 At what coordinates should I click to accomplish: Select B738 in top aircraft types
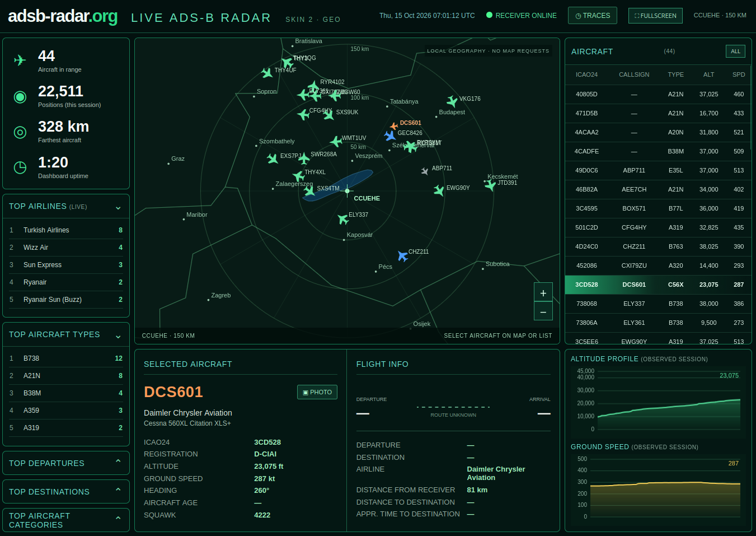click(66, 358)
